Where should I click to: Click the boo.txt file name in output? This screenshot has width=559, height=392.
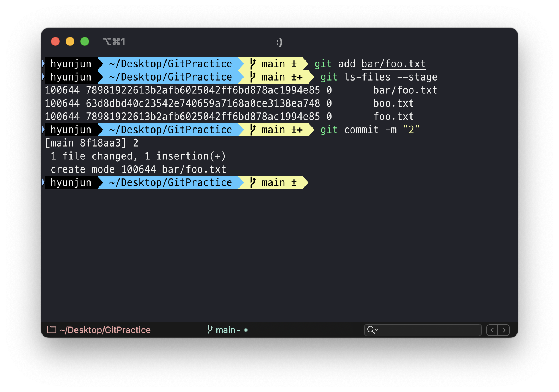394,103
